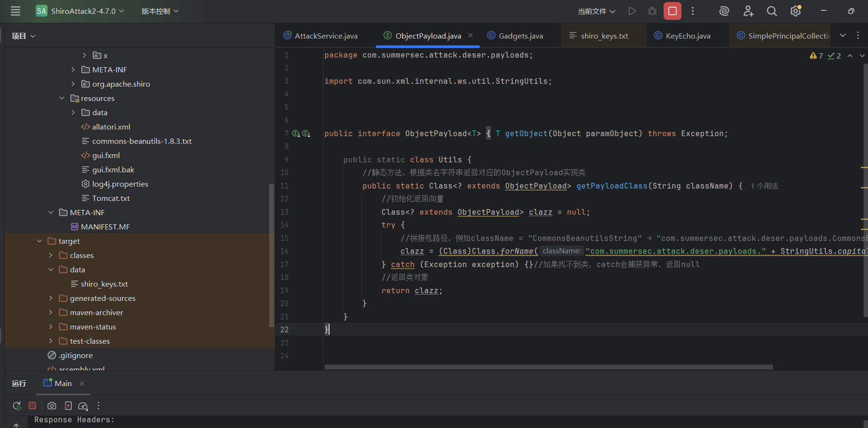Switch to the Gadgets.java tab

pos(520,36)
